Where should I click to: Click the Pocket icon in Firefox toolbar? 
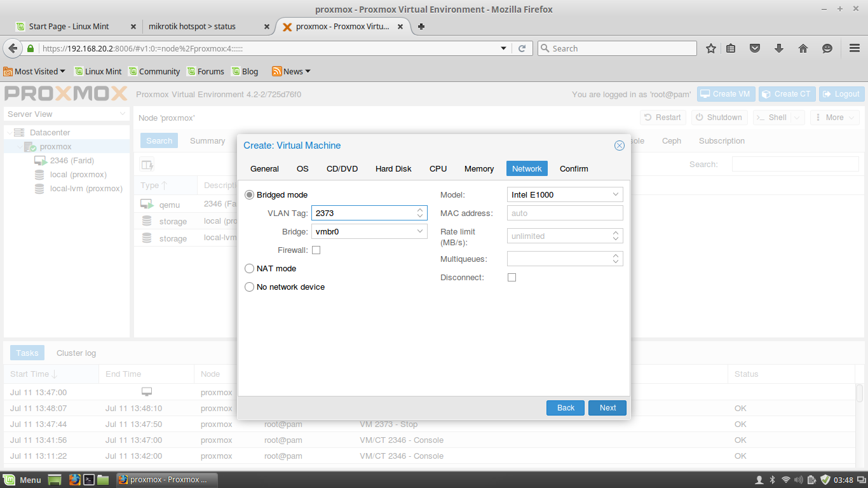click(x=755, y=48)
